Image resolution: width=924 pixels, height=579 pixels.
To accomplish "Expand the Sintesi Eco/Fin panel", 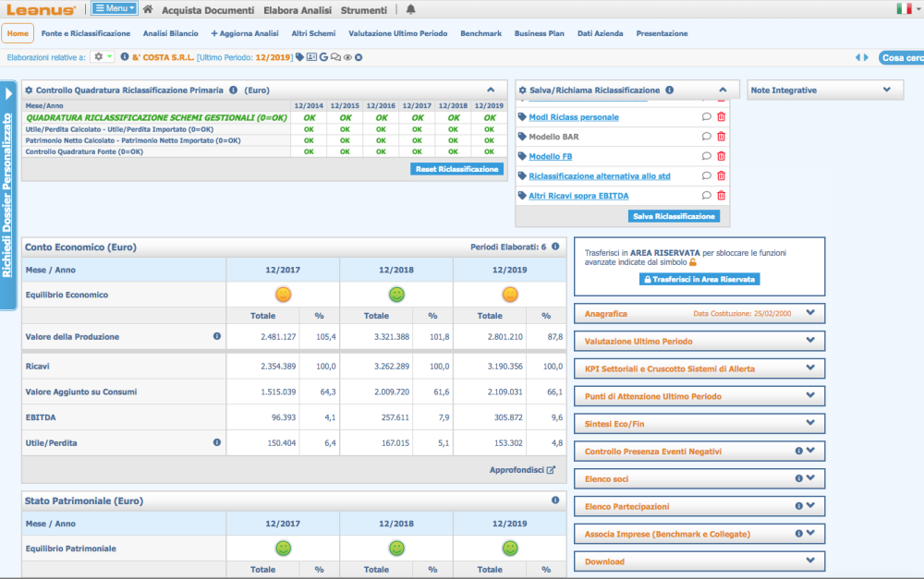I will [x=810, y=424].
